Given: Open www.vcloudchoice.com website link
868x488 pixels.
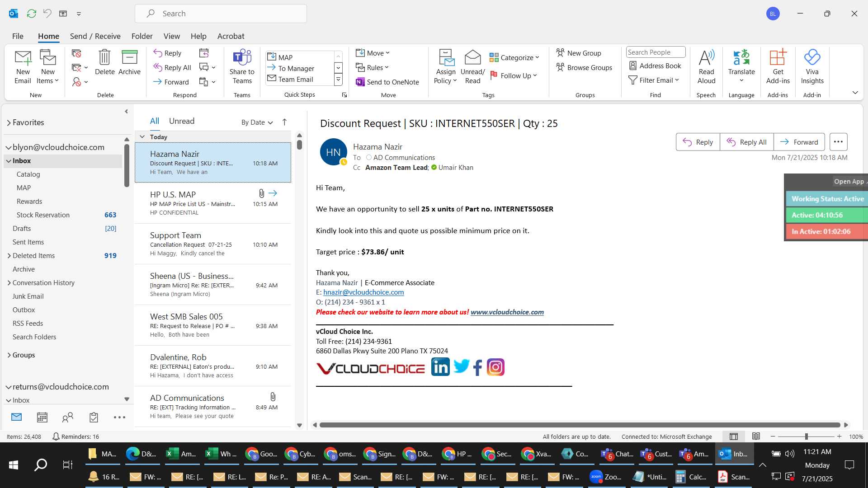Looking at the screenshot, I should 507,312.
